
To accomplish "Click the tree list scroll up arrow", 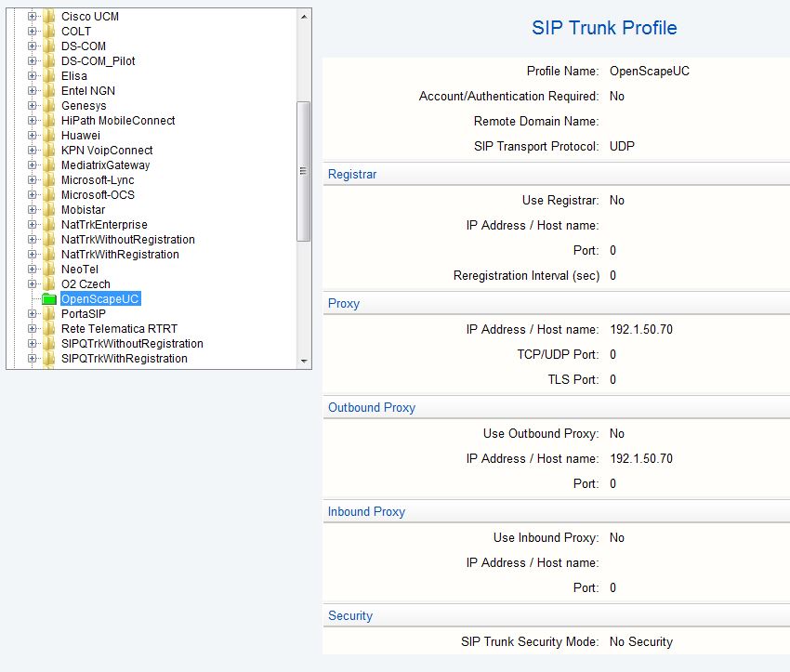I will pyautogui.click(x=304, y=17).
